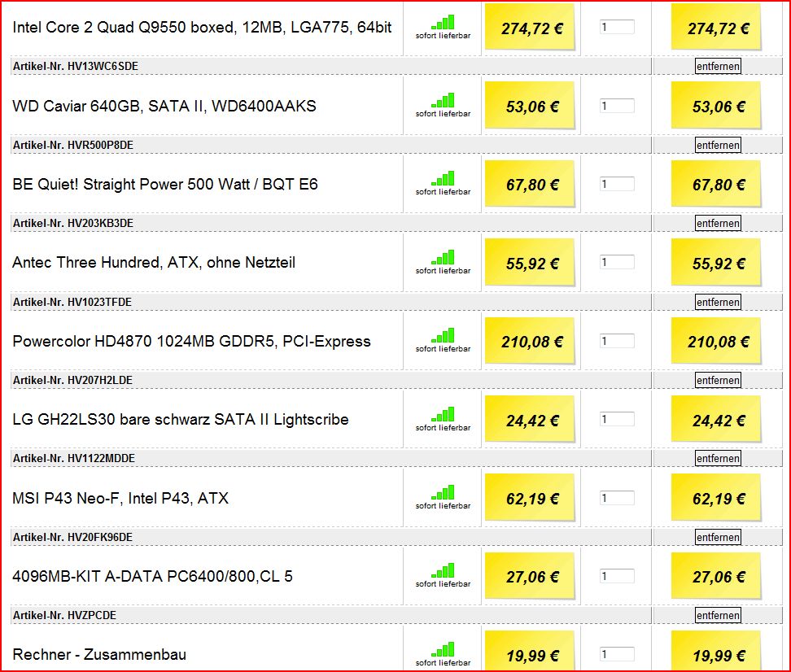Remove LG GH22LS30 drive via entfernen
The height and width of the screenshot is (672, 791).
click(718, 458)
